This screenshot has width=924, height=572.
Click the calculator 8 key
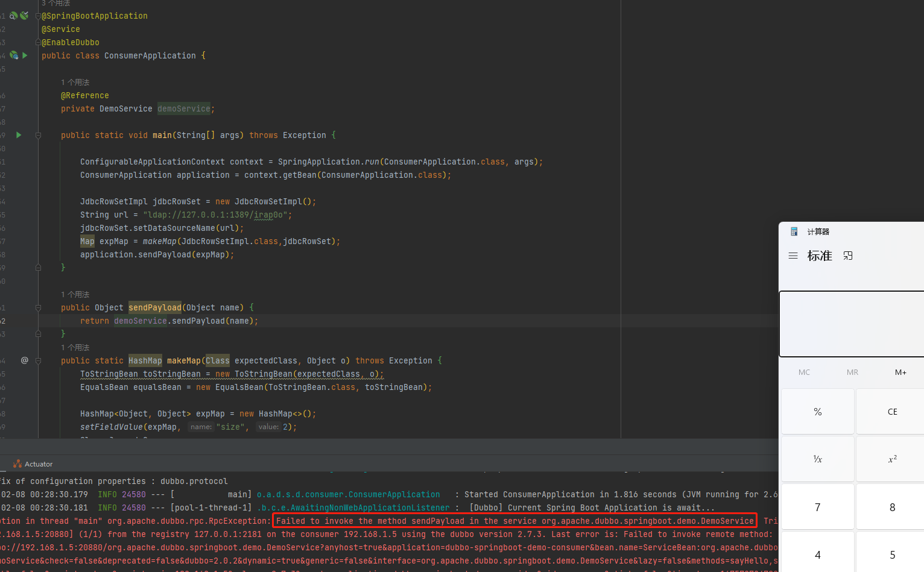click(891, 507)
